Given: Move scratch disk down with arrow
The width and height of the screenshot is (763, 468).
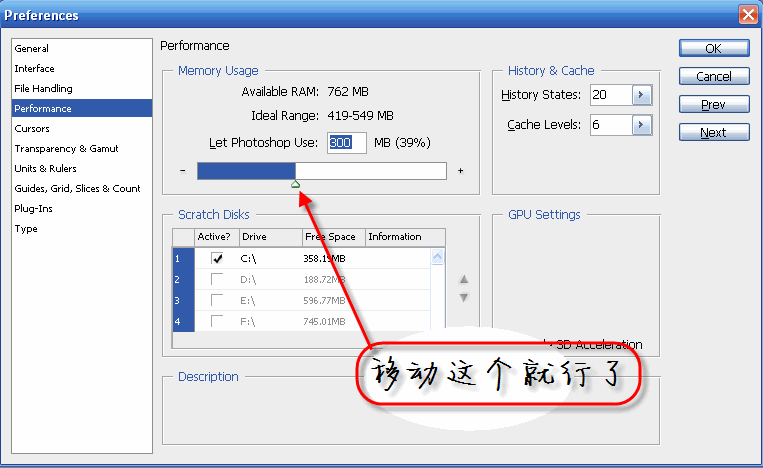Looking at the screenshot, I should (x=464, y=297).
